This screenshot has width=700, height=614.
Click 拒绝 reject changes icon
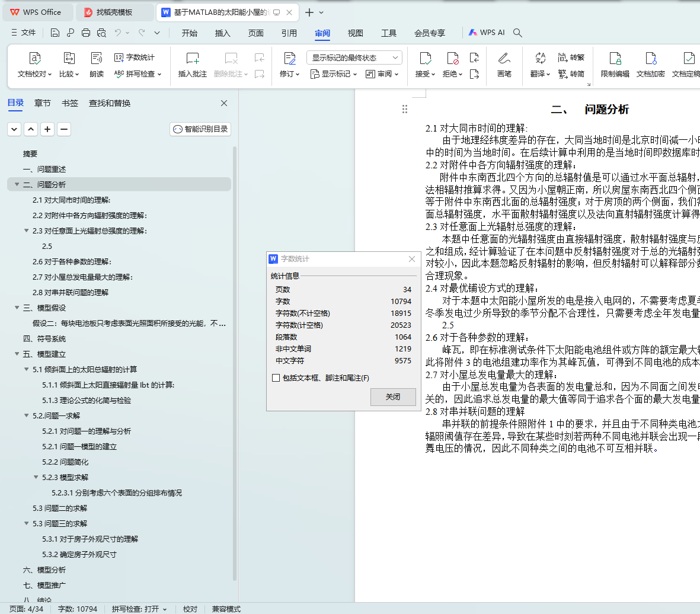(453, 58)
